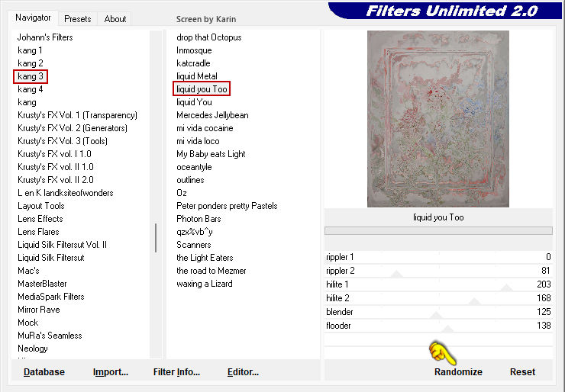The width and height of the screenshot is (565, 392).
Task: Launch the Editor... button
Action: pyautogui.click(x=243, y=372)
